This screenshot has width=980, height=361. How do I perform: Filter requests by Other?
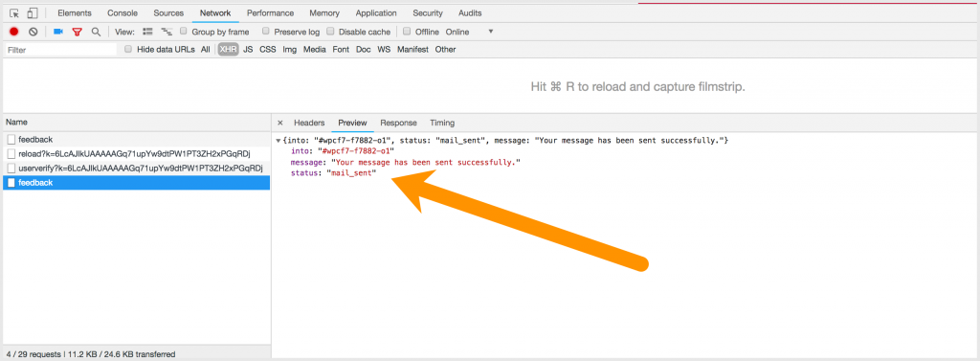[x=446, y=50]
